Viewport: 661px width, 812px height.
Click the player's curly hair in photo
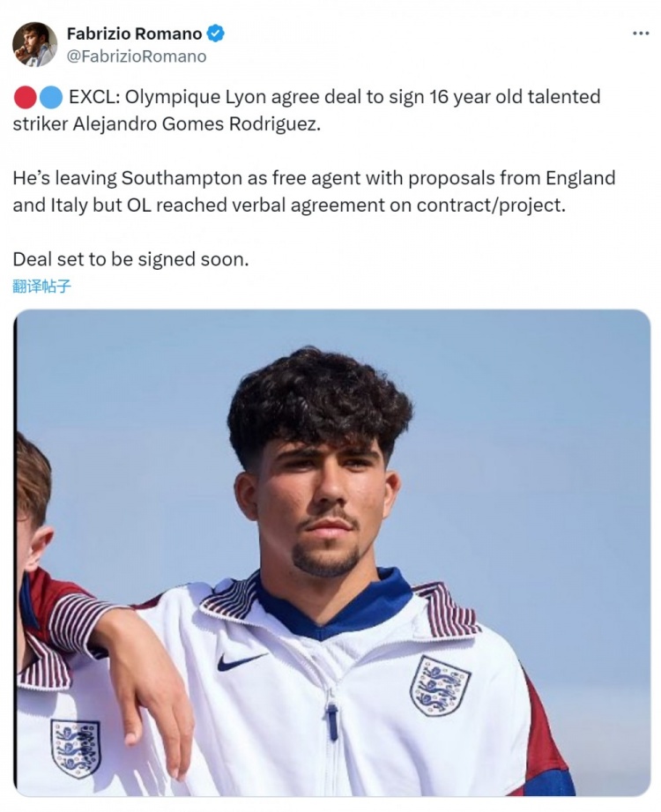coord(317,397)
